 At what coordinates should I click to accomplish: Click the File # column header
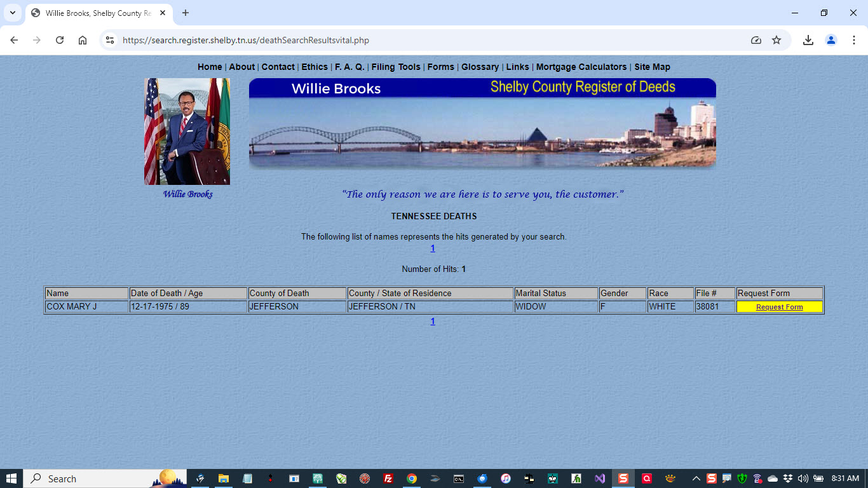[715, 294]
